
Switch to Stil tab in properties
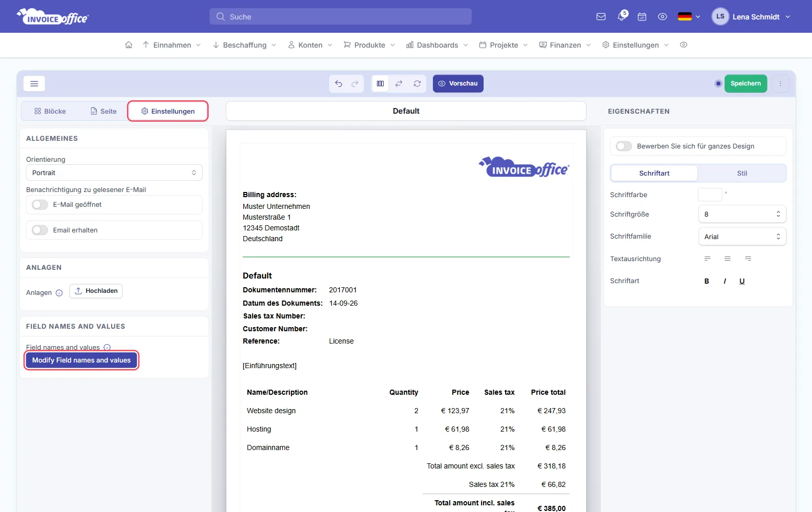742,173
